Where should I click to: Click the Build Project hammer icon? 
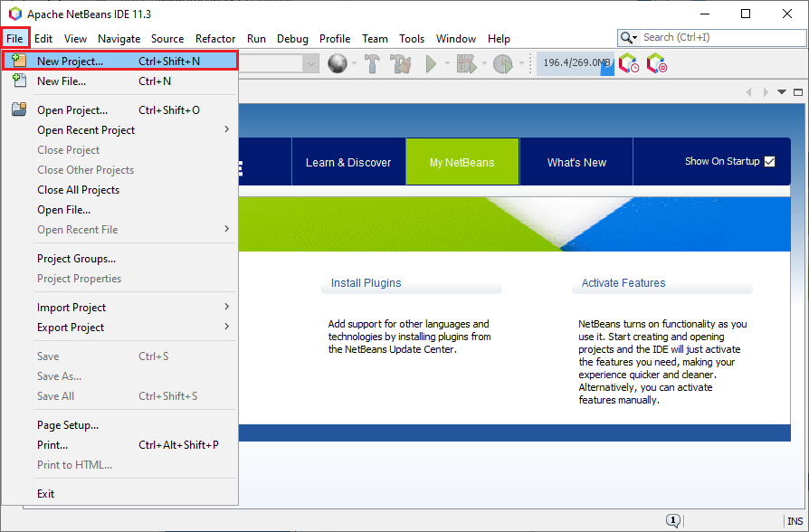coord(372,63)
